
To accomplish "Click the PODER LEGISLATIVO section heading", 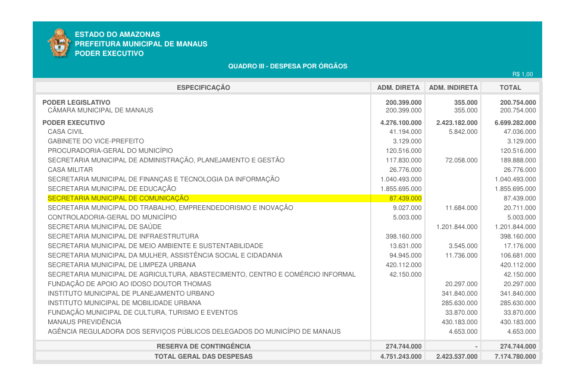I will point(76,102).
